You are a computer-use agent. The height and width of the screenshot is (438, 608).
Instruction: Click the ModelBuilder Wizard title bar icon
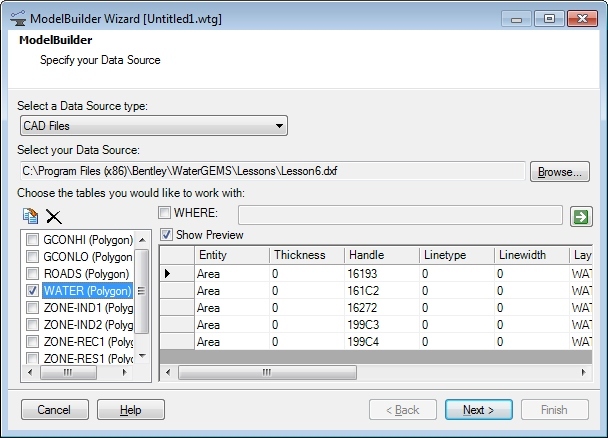pos(17,18)
